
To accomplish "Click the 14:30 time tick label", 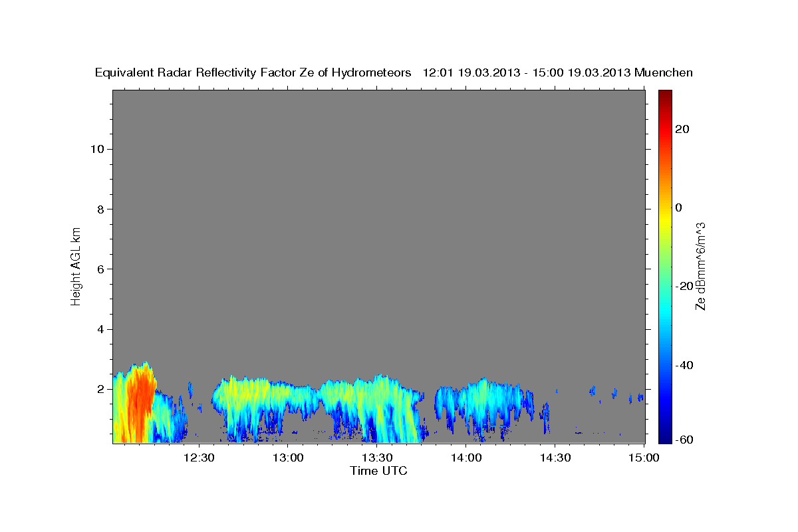I will point(555,458).
